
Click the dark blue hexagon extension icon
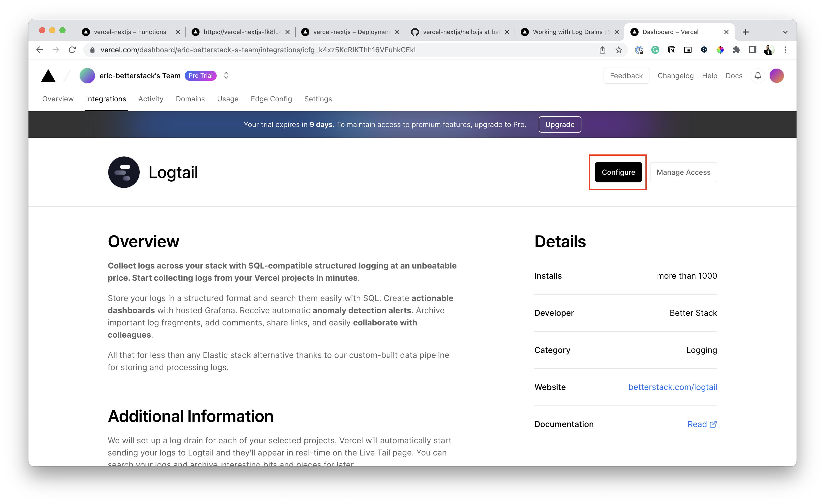704,50
